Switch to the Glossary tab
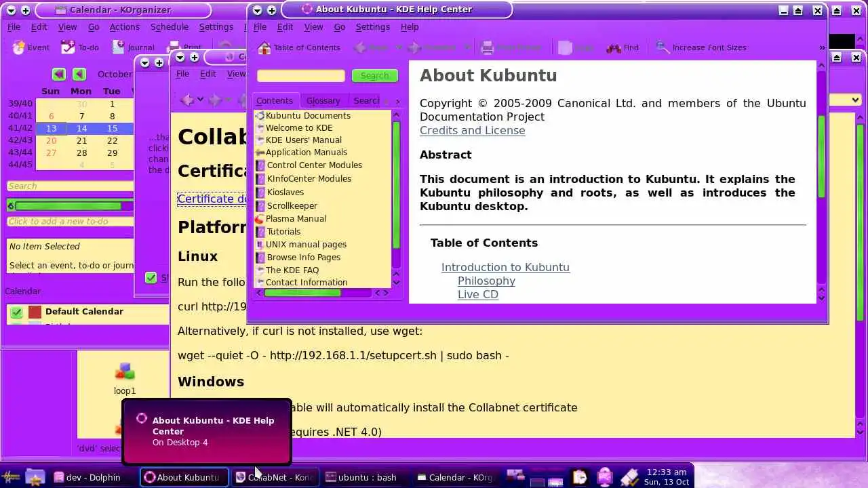The image size is (868, 488). click(x=323, y=100)
